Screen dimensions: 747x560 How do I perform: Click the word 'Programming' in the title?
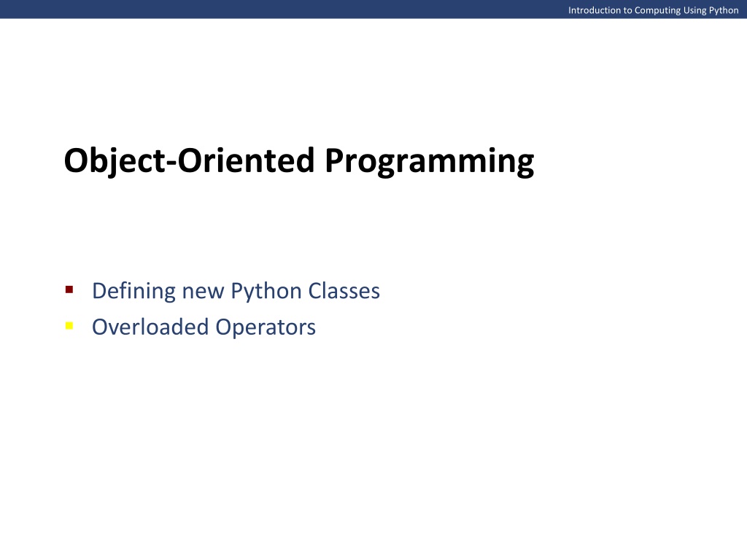[x=429, y=162]
